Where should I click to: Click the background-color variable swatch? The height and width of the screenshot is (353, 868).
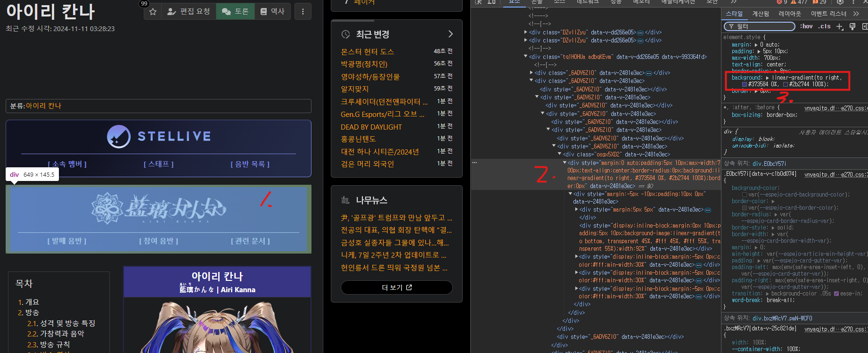pos(745,195)
